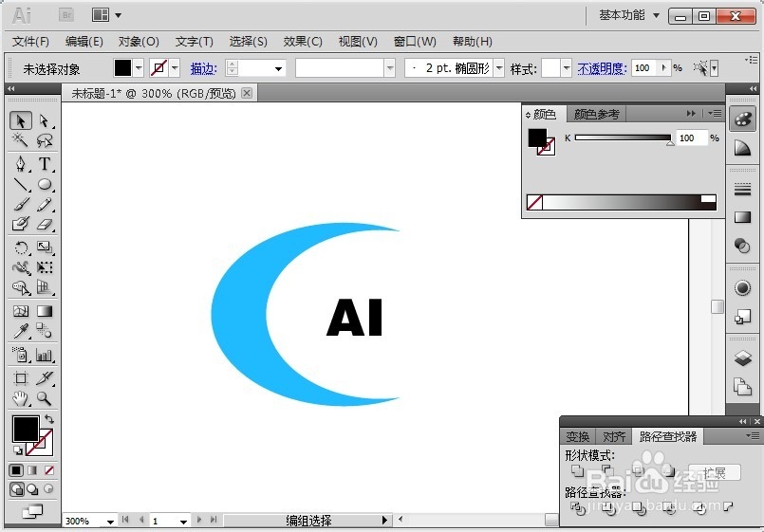Click the K slider in Color panel

coord(624,138)
